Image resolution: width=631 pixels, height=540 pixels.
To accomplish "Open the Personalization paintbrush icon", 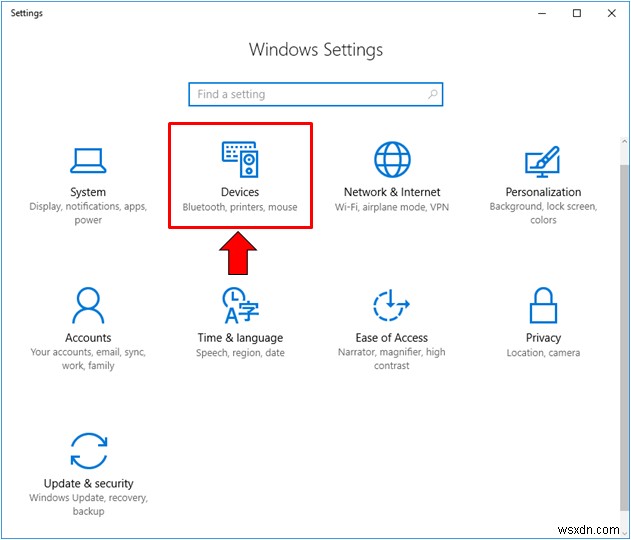I will [543, 161].
